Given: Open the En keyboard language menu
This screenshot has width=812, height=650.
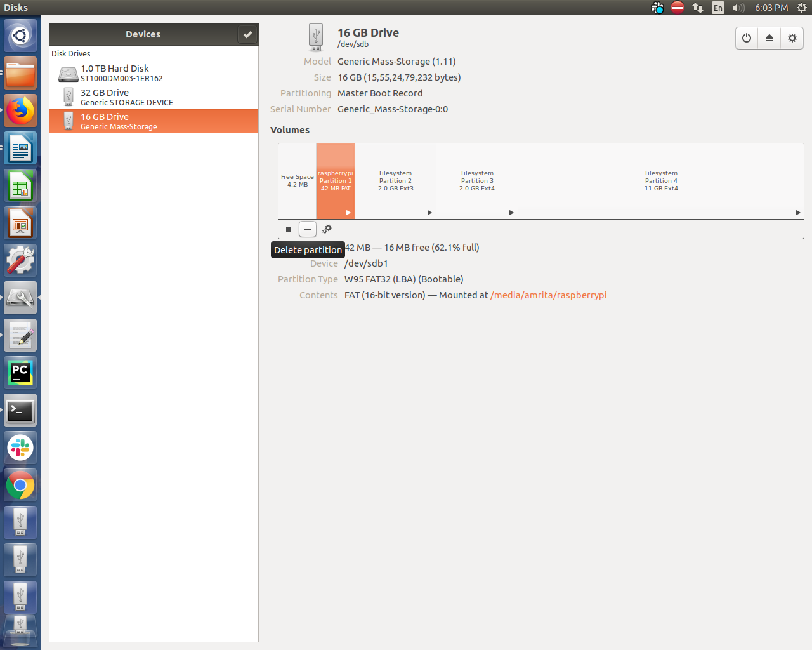Looking at the screenshot, I should click(x=717, y=8).
